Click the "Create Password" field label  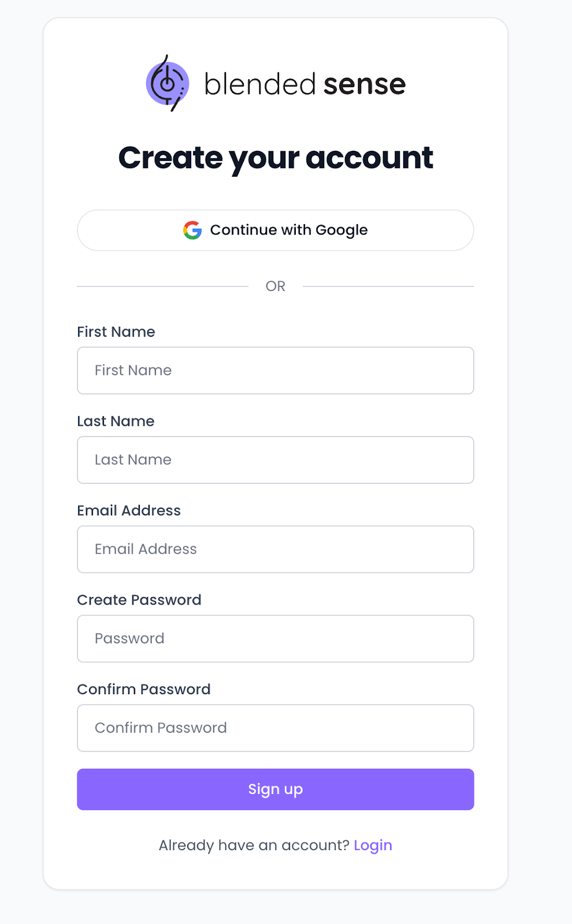139,600
